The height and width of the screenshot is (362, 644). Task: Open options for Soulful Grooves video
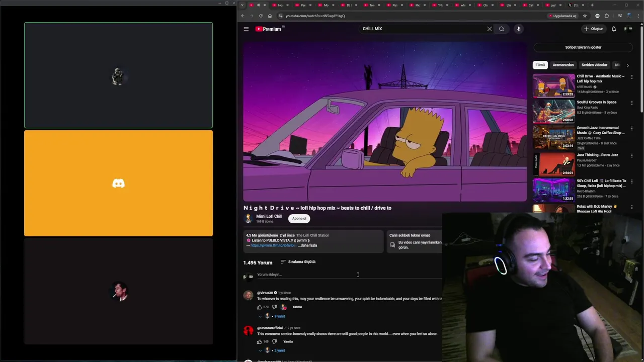pyautogui.click(x=631, y=103)
